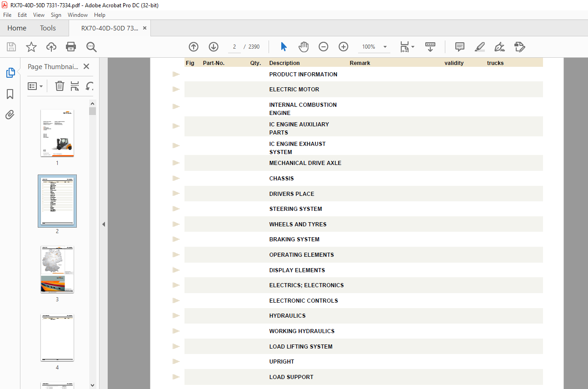Open MECHANICAL DRIVE AXLE link
The width and height of the screenshot is (588, 389).
click(305, 163)
